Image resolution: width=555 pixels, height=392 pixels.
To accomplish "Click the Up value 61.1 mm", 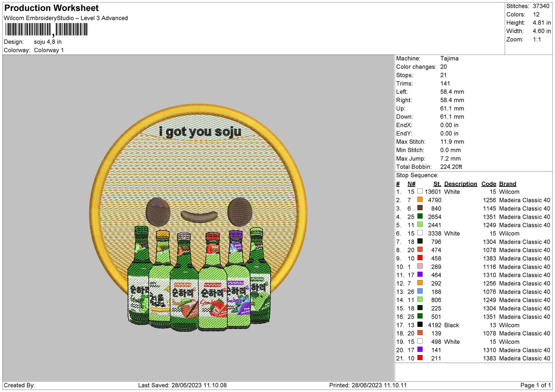I will click(x=452, y=108).
